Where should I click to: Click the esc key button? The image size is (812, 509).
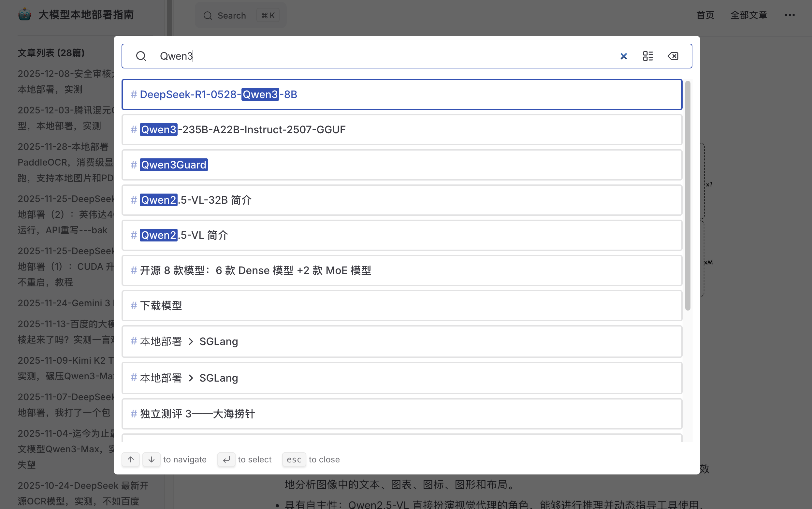(294, 459)
